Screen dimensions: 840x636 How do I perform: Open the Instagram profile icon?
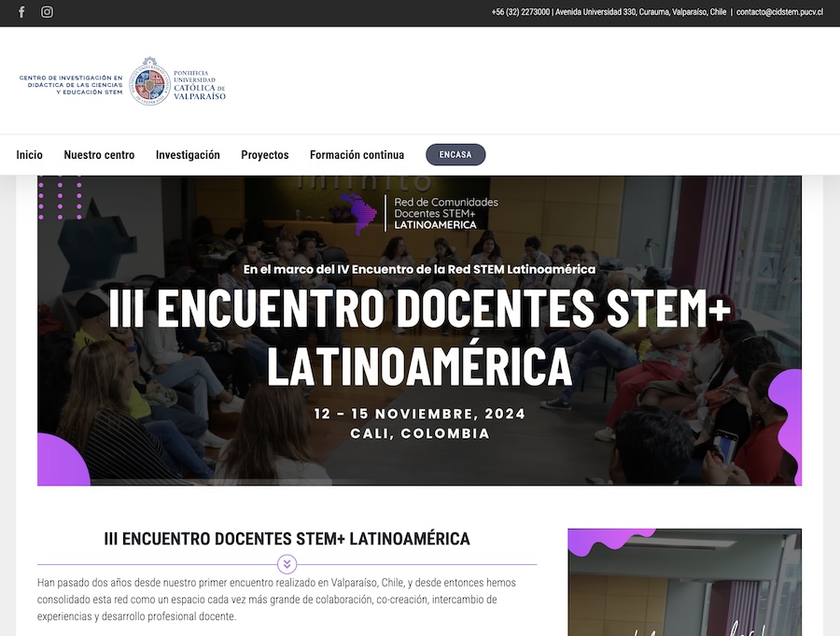coord(47,12)
